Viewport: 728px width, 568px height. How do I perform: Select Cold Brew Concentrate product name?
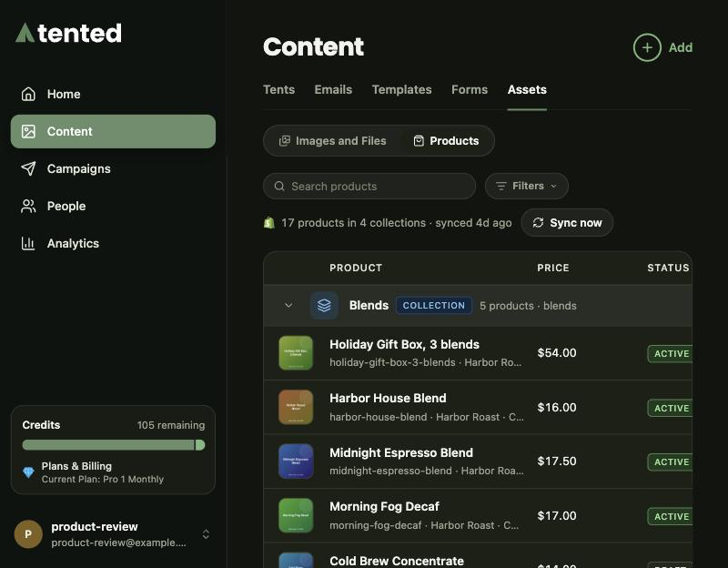[397, 561]
